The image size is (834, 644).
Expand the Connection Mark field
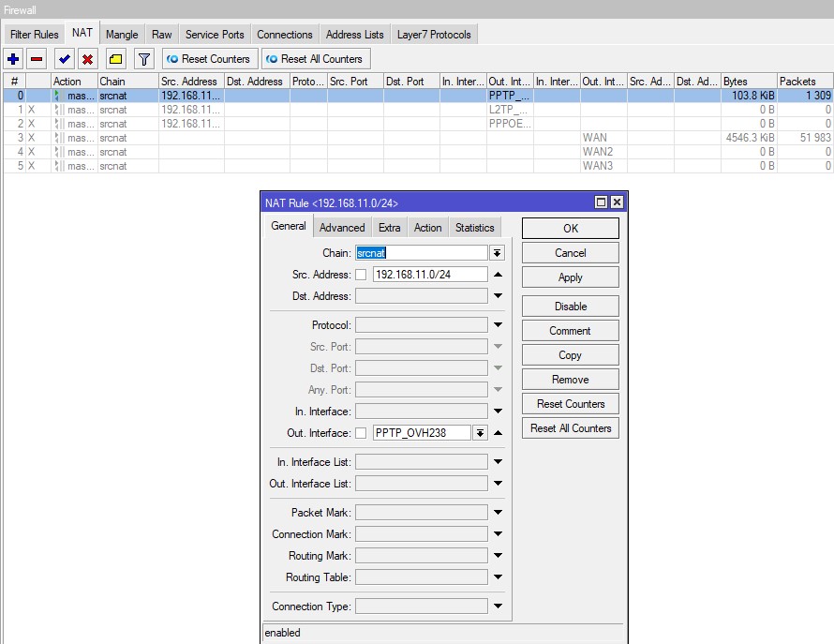(498, 533)
